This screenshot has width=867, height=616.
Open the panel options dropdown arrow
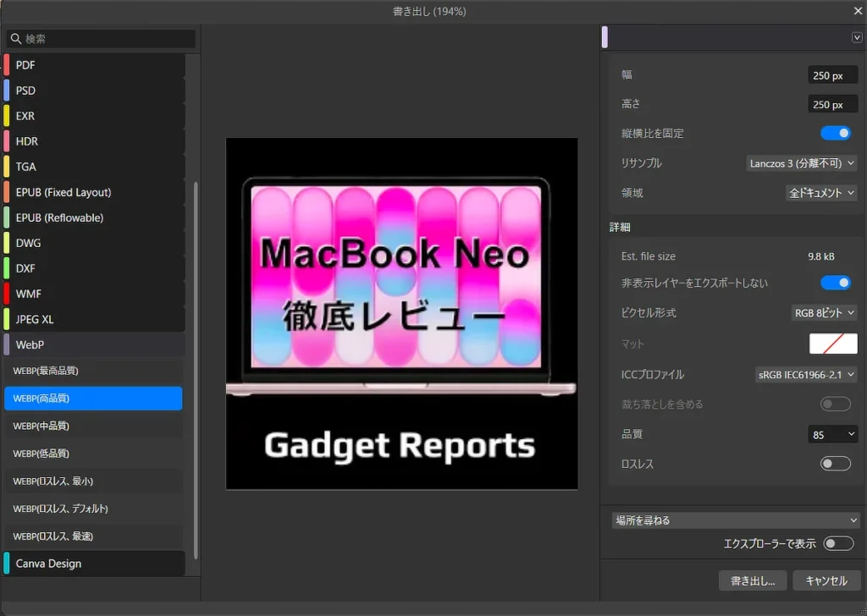[857, 37]
